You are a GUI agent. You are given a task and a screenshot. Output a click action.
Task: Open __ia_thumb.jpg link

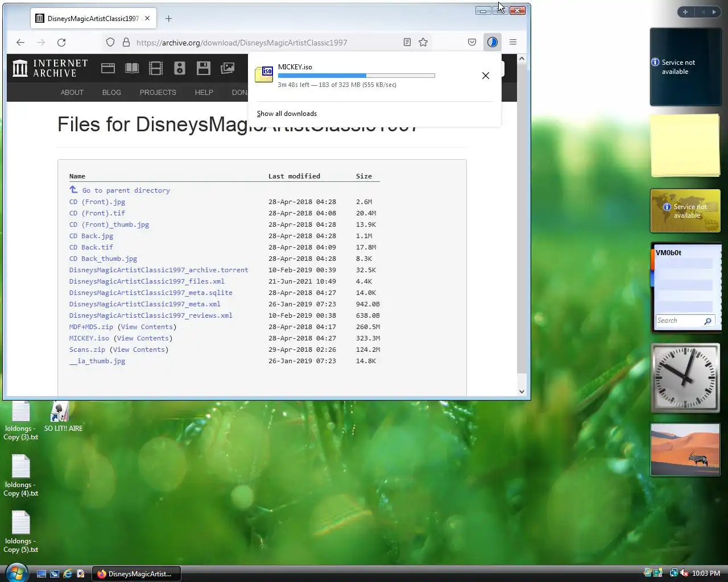click(97, 361)
